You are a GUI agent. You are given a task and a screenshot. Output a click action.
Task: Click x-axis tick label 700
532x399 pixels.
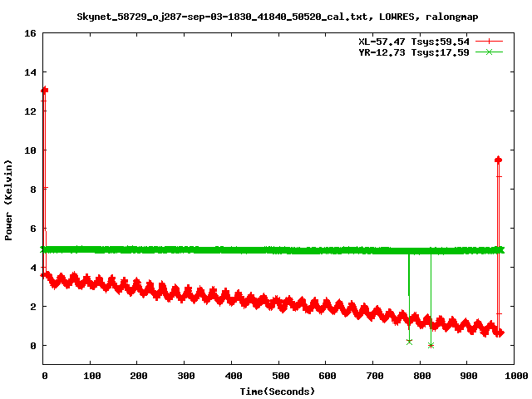click(375, 376)
